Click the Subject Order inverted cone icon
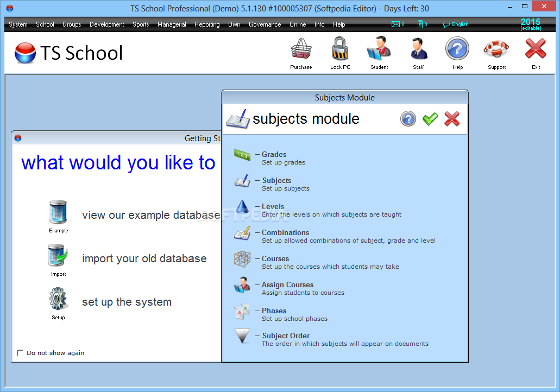 242,336
